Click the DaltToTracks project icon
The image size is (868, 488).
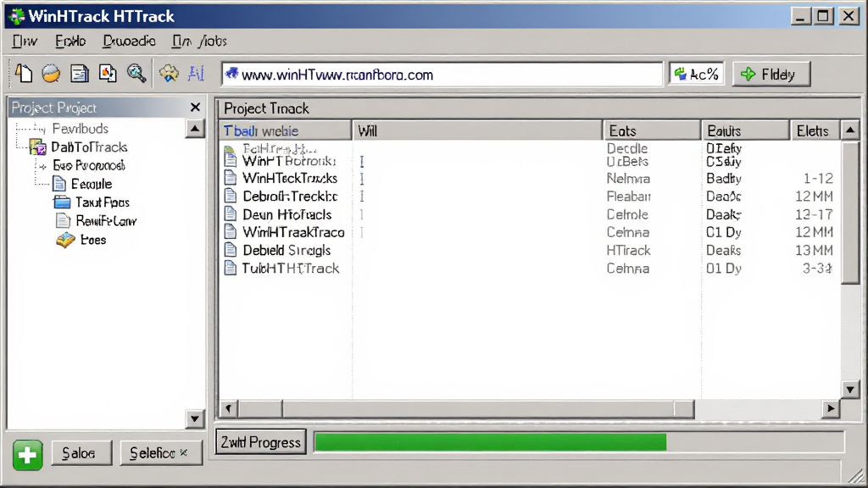38,147
